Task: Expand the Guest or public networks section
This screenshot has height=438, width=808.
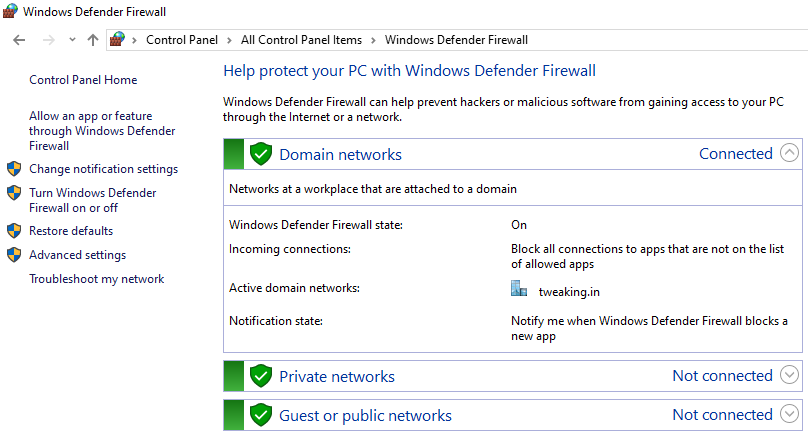Action: (789, 415)
